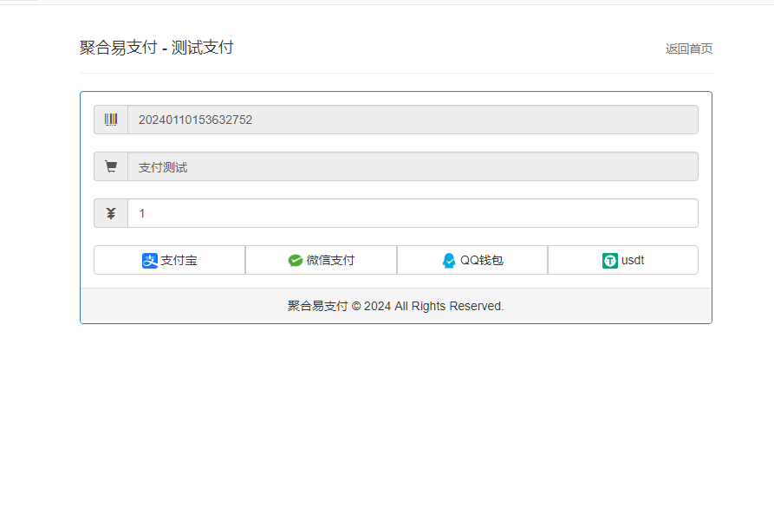Click the 聚合易支付 brand name in footer
Image resolution: width=774 pixels, height=532 pixels.
pyautogui.click(x=317, y=306)
